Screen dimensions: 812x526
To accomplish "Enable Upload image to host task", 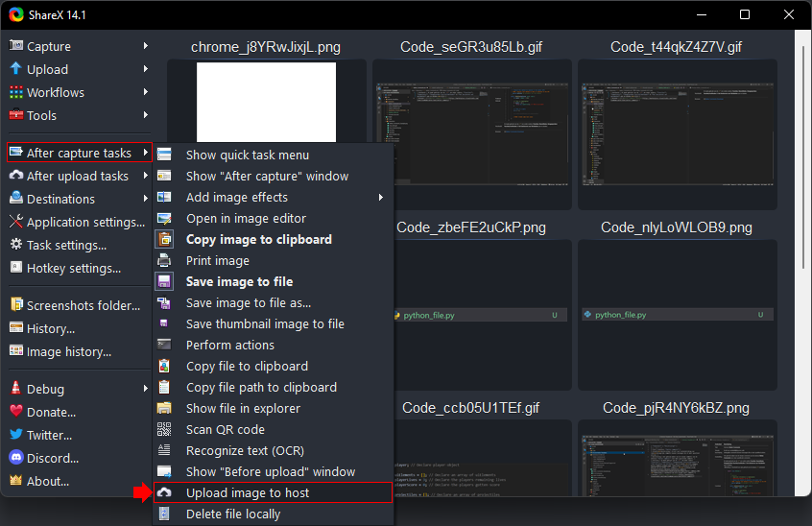I will pos(248,492).
